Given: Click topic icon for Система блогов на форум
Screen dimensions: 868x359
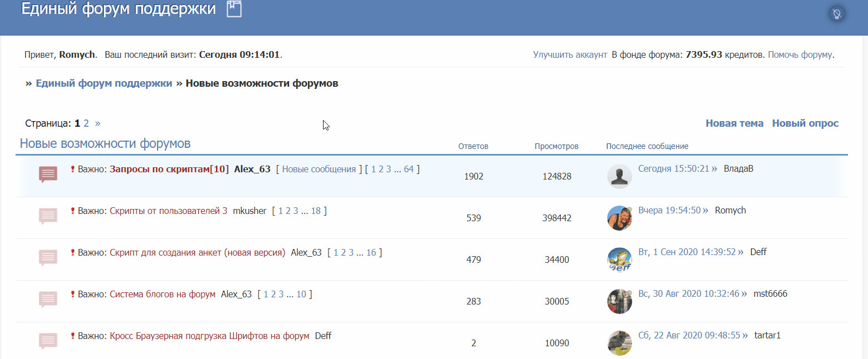Looking at the screenshot, I should pyautogui.click(x=48, y=300).
